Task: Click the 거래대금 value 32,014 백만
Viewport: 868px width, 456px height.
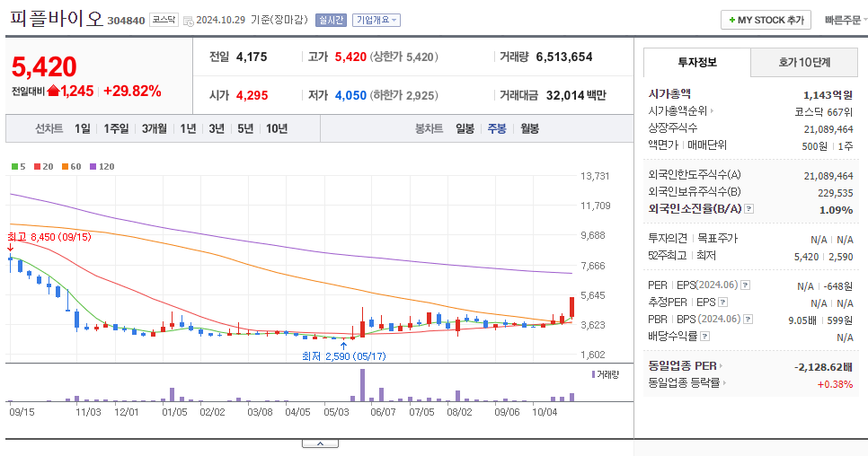Action: tap(576, 96)
